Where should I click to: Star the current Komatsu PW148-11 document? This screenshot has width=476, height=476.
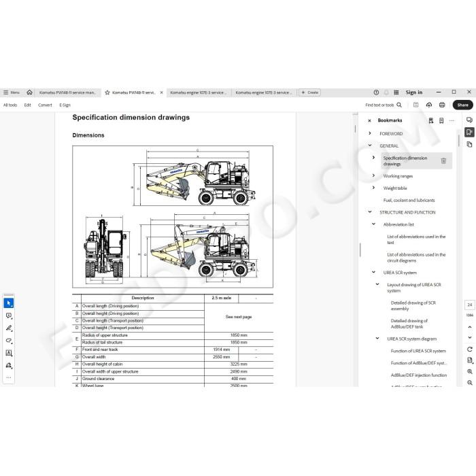coord(107,92)
